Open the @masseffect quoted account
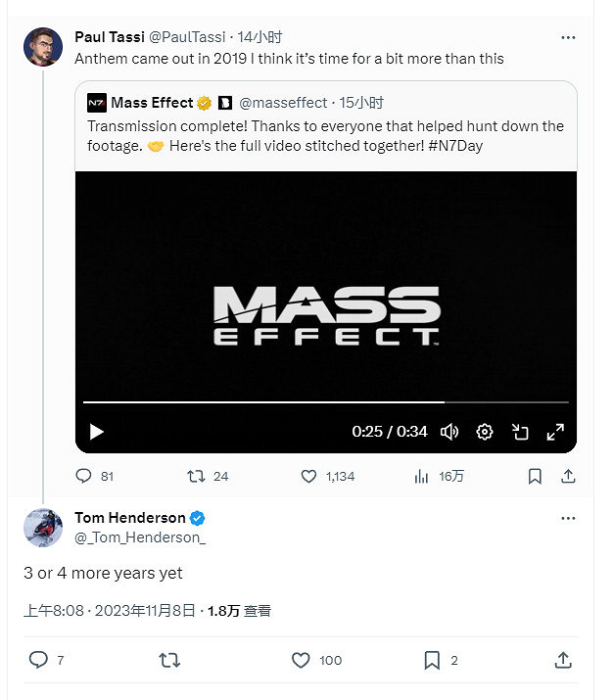This screenshot has height=700, width=613. pyautogui.click(x=284, y=102)
